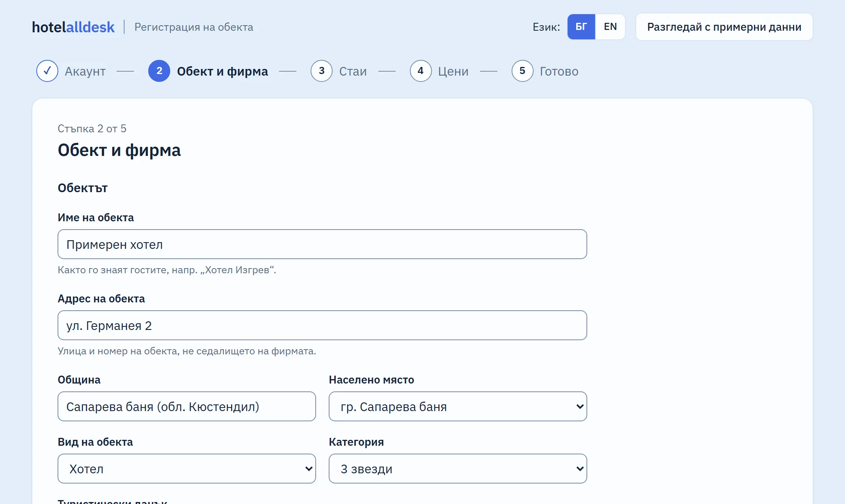The width and height of the screenshot is (845, 504).
Task: Expand the Категория dropdown
Action: (458, 469)
